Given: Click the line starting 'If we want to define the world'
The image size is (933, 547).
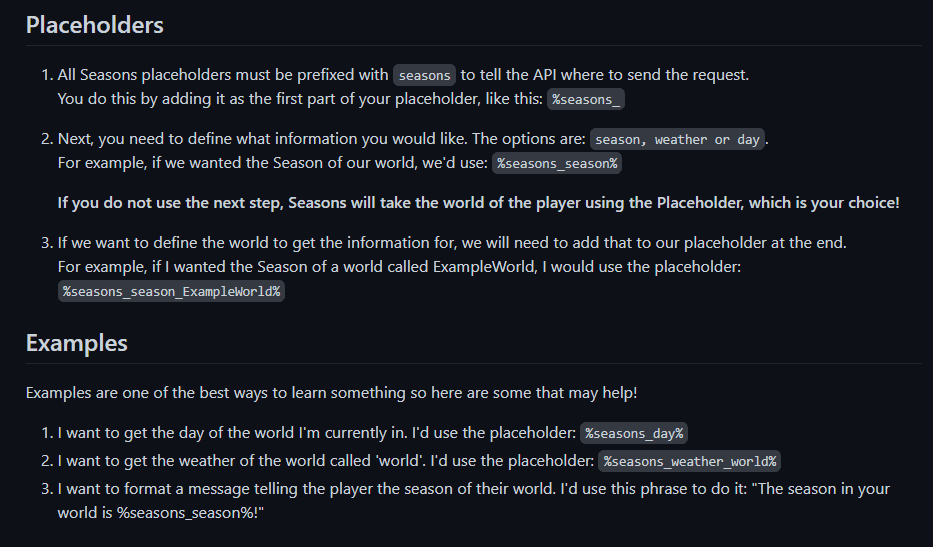Looking at the screenshot, I should point(450,243).
